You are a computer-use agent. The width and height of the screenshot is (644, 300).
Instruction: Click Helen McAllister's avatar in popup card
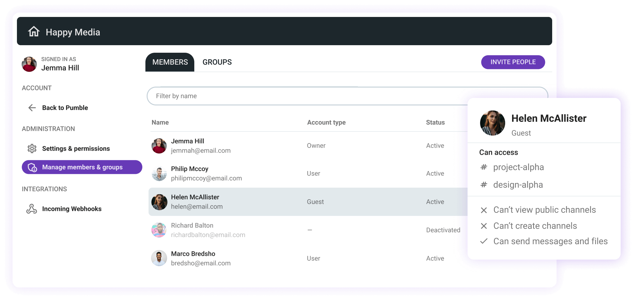pyautogui.click(x=492, y=123)
